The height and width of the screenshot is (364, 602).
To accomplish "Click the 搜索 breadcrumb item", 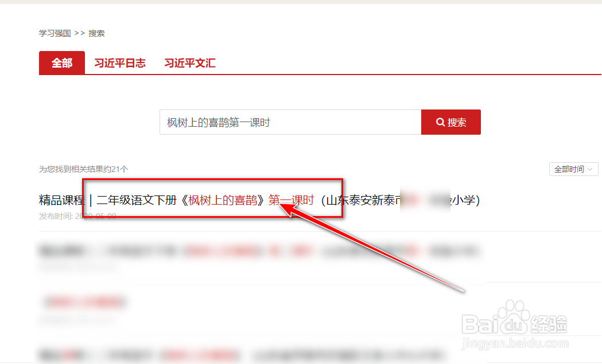I will 96,33.
